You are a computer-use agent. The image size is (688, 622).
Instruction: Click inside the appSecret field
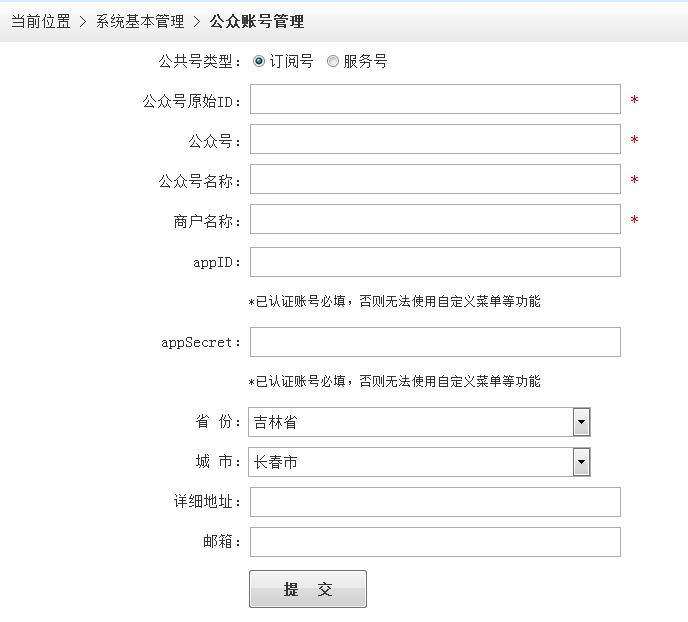[x=435, y=342]
